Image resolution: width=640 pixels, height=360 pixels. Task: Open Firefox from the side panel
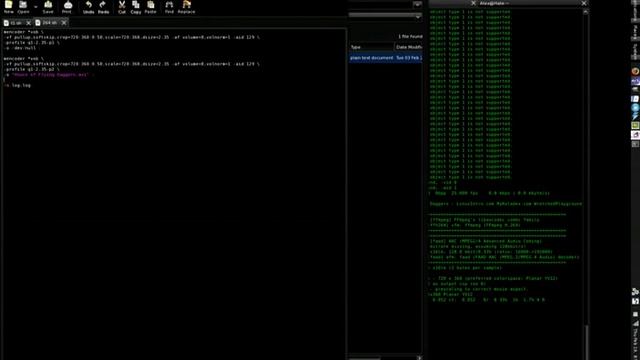tap(635, 71)
